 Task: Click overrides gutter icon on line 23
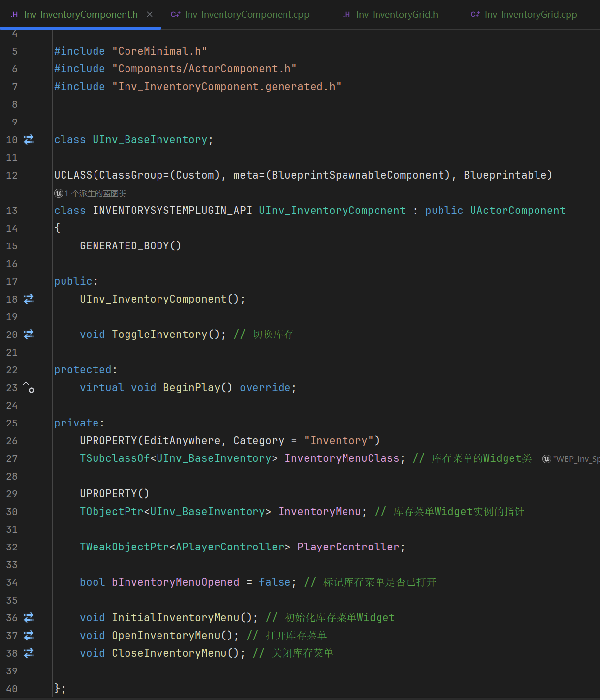(29, 388)
